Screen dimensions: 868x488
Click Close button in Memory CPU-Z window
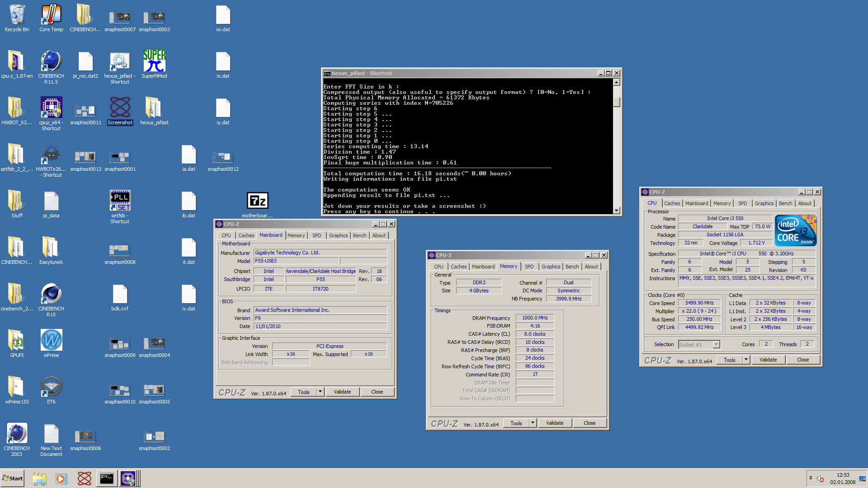(590, 423)
